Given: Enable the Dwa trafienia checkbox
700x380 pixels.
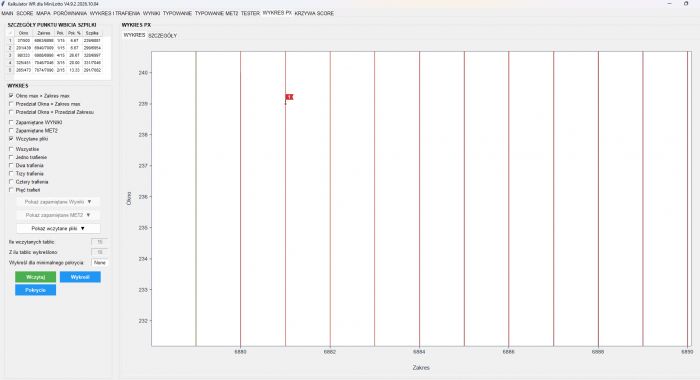Looking at the screenshot, I should tap(11, 165).
